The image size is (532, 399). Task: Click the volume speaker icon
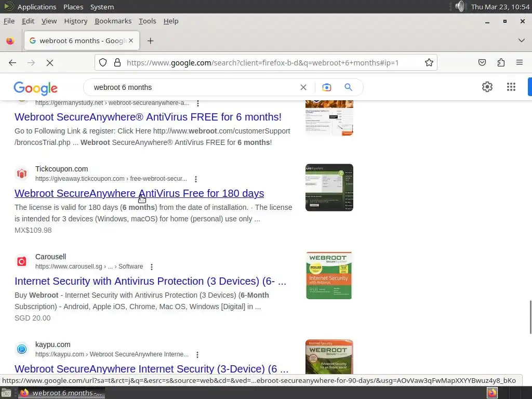460,6
